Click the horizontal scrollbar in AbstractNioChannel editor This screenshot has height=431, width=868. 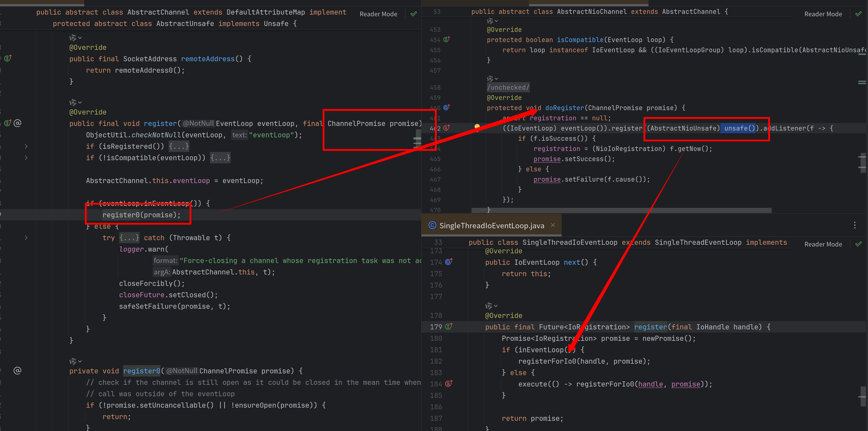pos(621,211)
